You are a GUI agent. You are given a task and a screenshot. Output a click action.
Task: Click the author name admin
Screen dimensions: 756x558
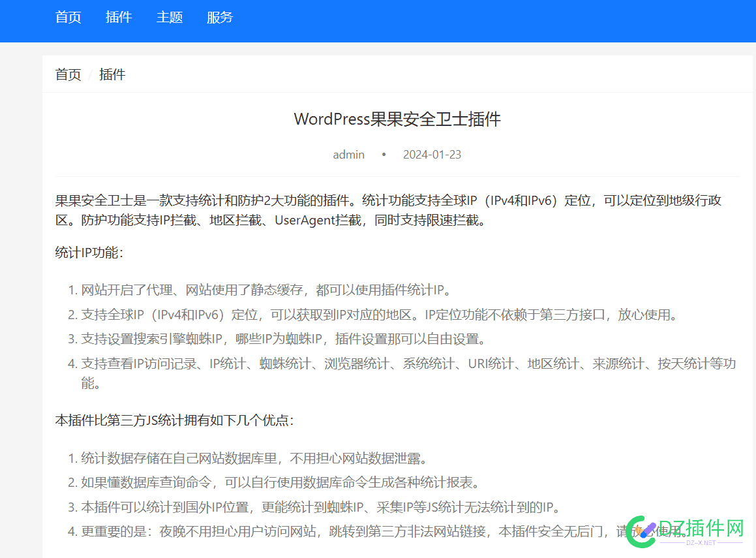click(348, 154)
